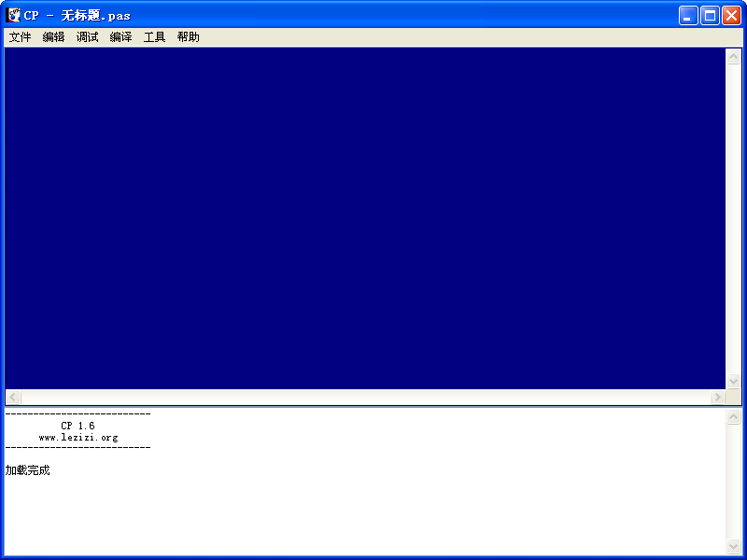
Task: Open the 编辑 menu
Action: pyautogui.click(x=54, y=37)
